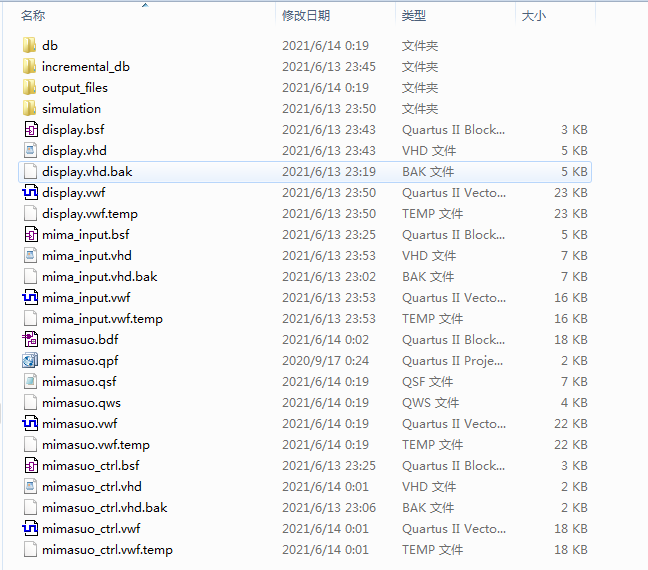Image resolution: width=648 pixels, height=570 pixels.
Task: Select the mimasuo.qpf file name
Action: [80, 360]
